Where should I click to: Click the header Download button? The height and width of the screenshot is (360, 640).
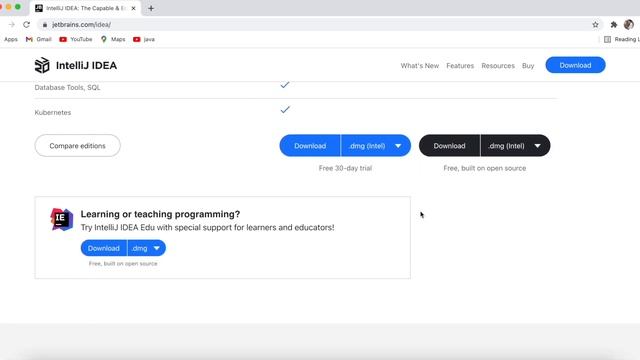(575, 65)
